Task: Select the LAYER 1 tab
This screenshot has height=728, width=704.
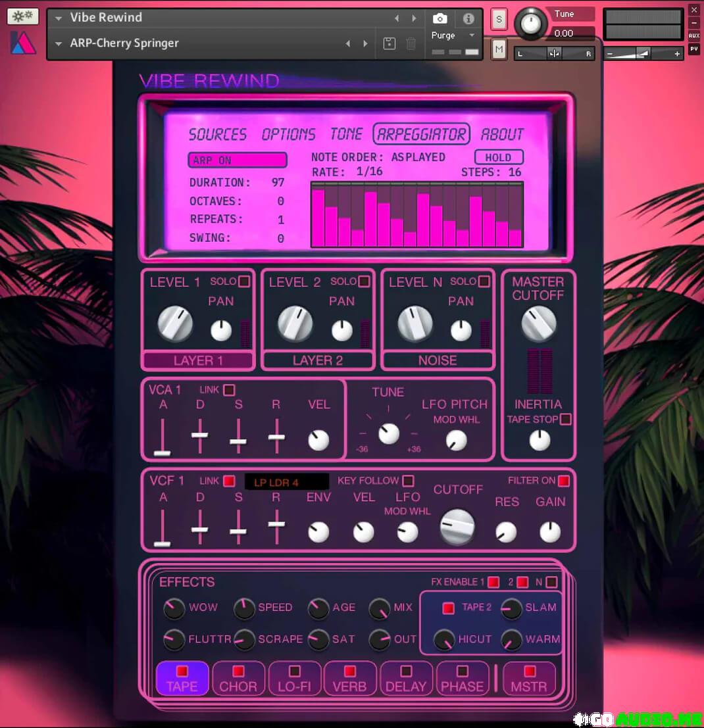Action: coord(198,360)
